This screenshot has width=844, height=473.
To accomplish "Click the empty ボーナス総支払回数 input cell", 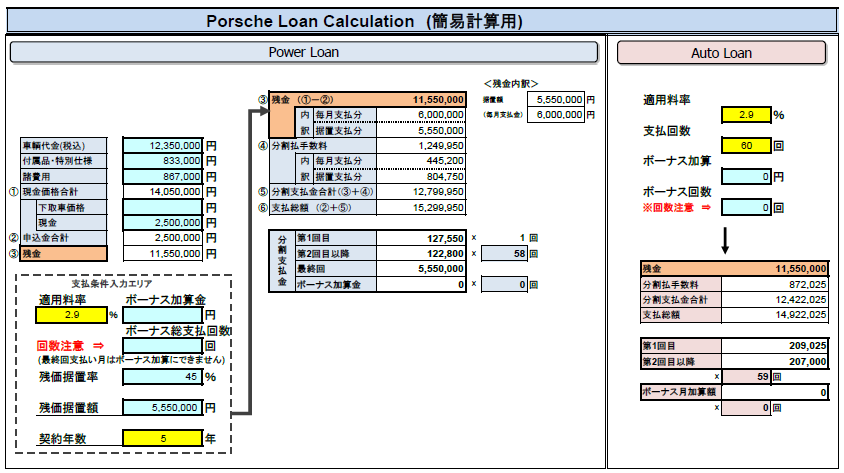I will pos(163,345).
